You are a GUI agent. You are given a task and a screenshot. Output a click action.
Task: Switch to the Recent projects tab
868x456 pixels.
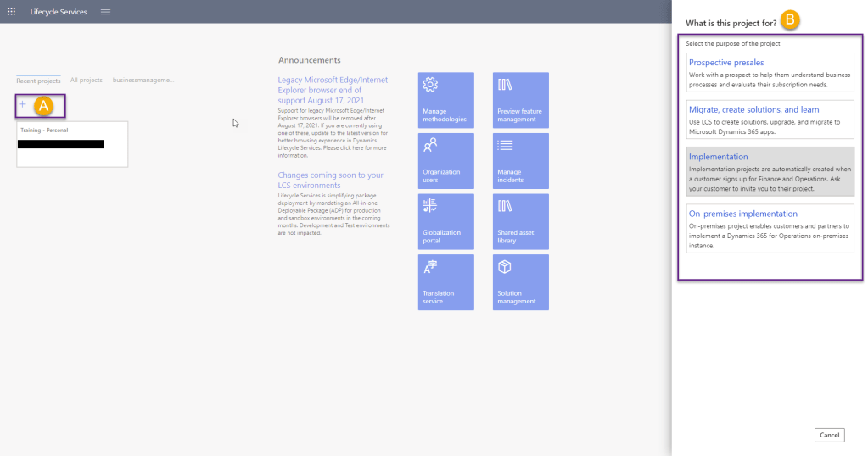[38, 81]
